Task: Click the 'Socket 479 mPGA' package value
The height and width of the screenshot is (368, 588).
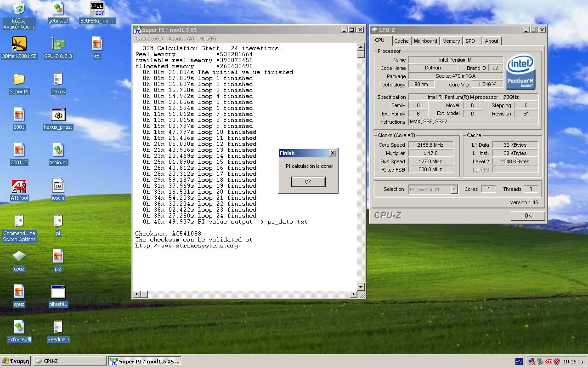Action: click(455, 76)
